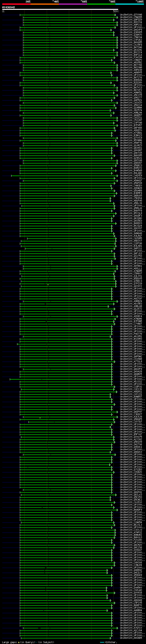
Task: Select hit label UniRef100_A9NK51
Action: coord(131,93)
